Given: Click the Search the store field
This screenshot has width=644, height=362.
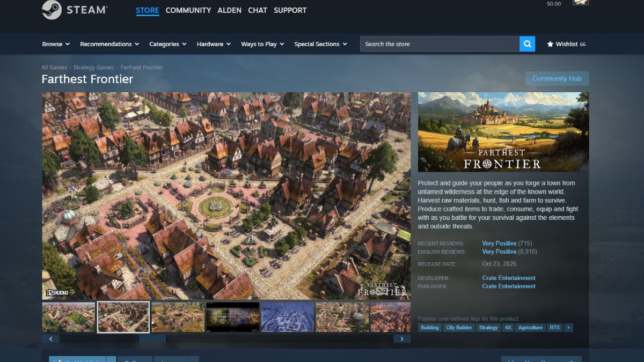Looking at the screenshot, I should click(440, 44).
